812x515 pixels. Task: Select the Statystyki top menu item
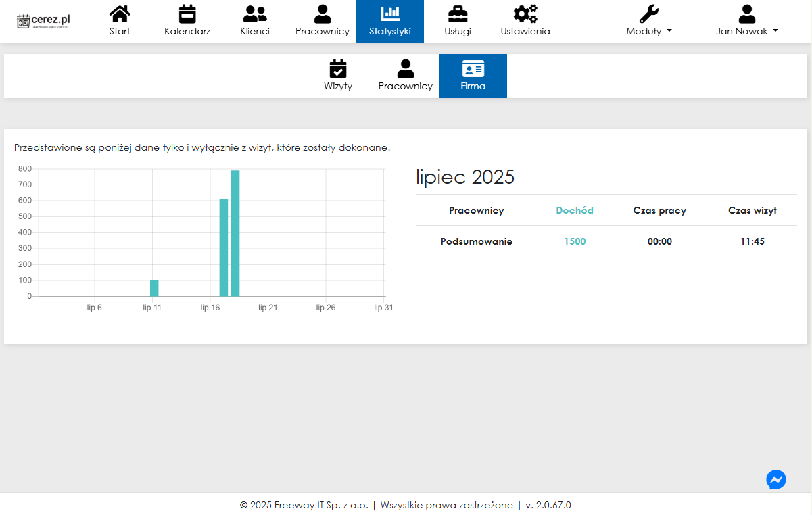[x=390, y=21]
